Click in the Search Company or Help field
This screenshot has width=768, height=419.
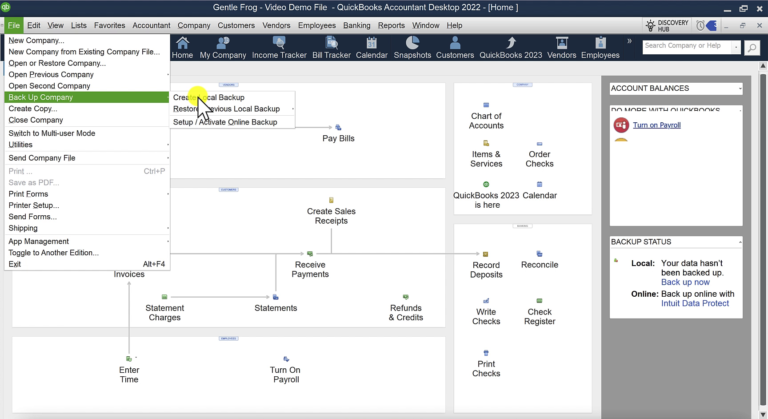[x=687, y=47]
